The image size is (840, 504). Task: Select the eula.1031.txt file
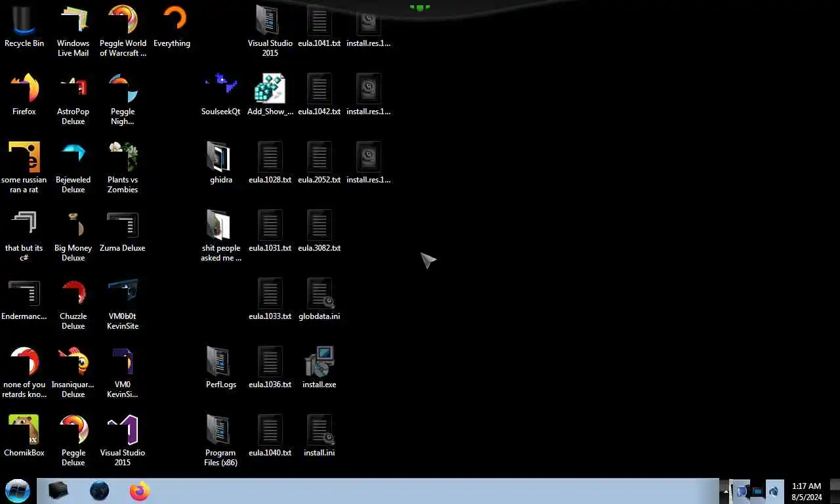(x=270, y=231)
